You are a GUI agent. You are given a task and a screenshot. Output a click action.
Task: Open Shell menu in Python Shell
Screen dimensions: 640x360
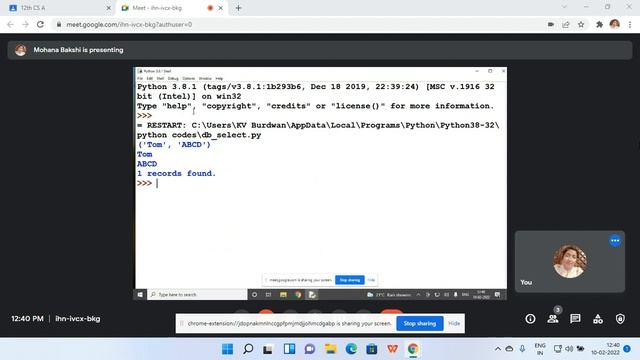tap(160, 78)
